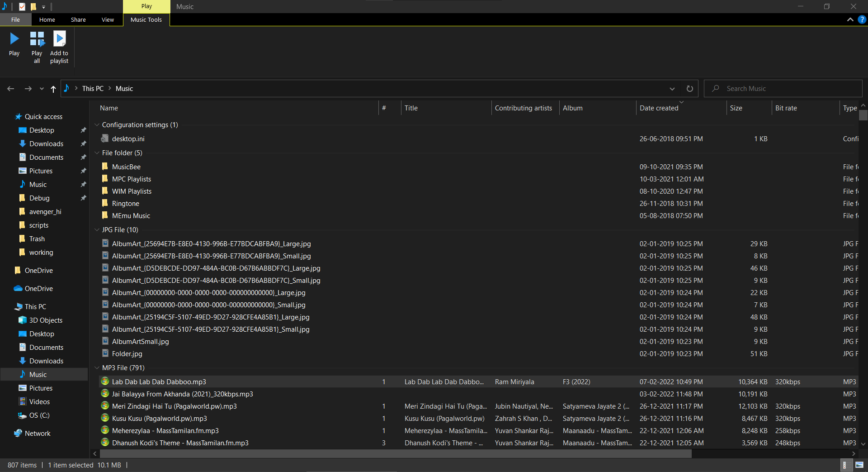Click the Refresh icon next to address bar
Image resolution: width=868 pixels, height=472 pixels.
[x=689, y=88]
